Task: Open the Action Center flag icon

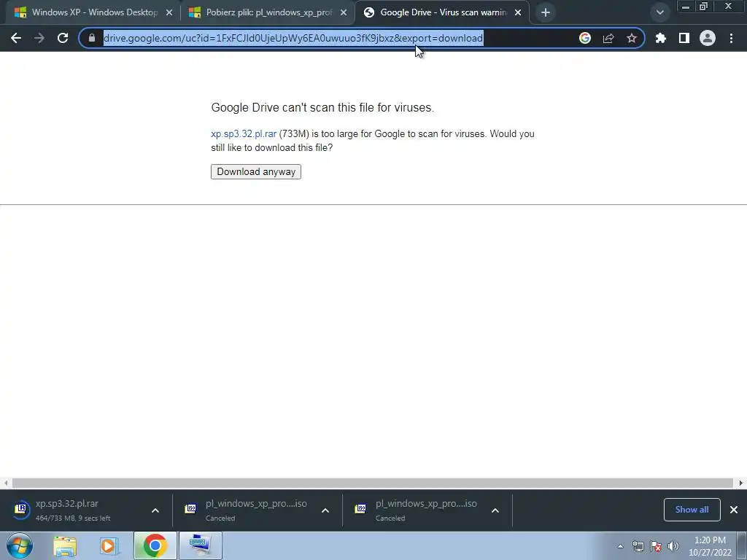Action: point(656,546)
